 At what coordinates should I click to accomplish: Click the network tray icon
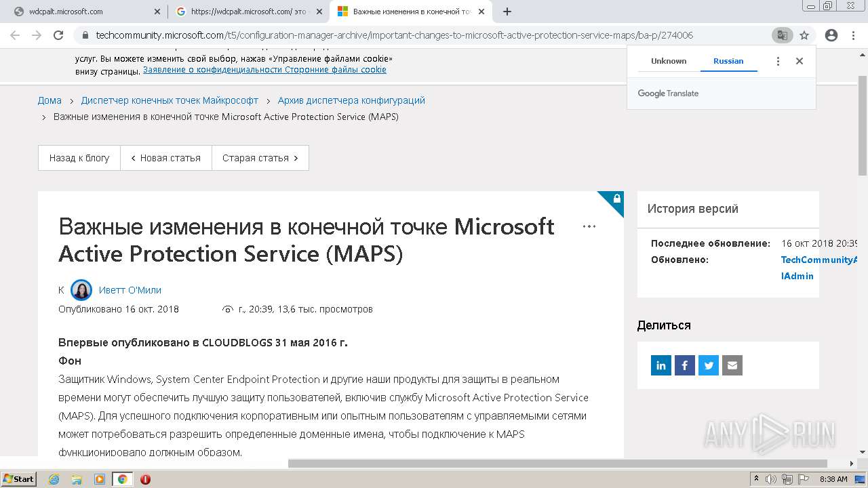[x=787, y=479]
